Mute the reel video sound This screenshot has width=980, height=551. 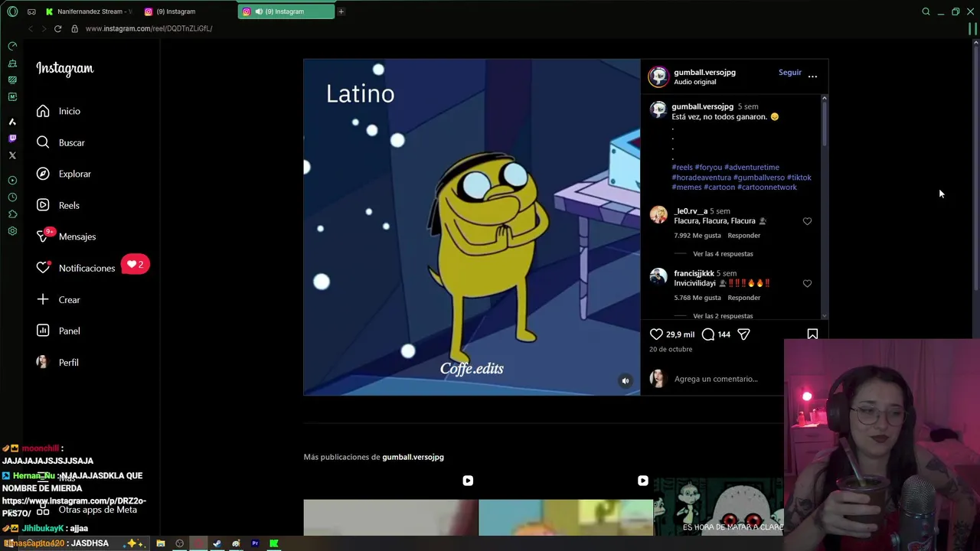tap(626, 380)
